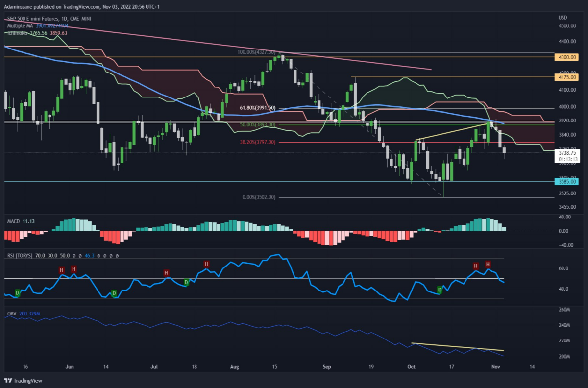Click the RSI H marker above July

click(x=167, y=273)
